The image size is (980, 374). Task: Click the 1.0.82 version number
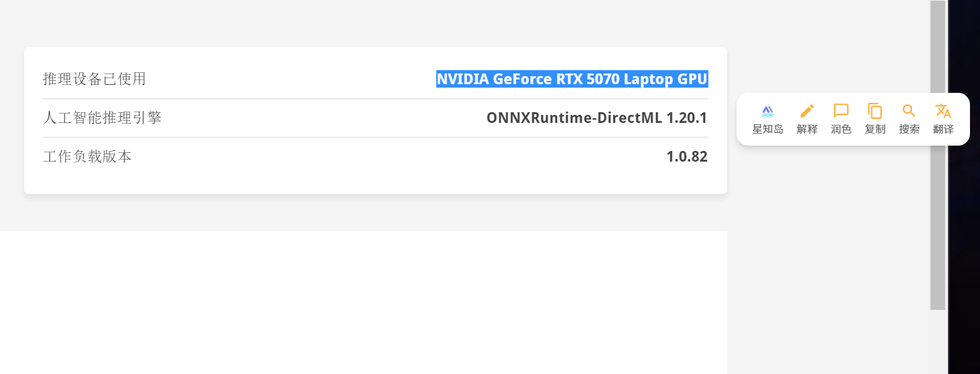(686, 157)
